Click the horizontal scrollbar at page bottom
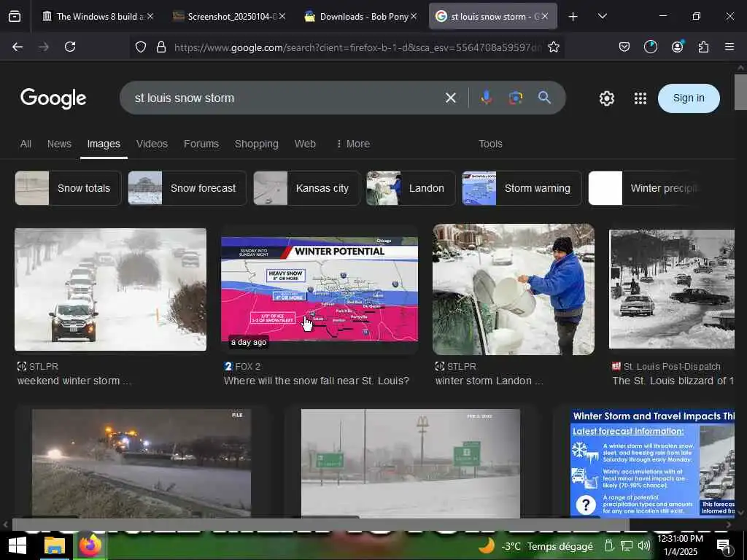The width and height of the screenshot is (747, 560). point(320,525)
